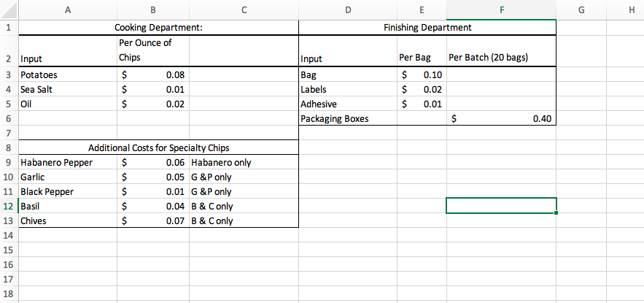Click the Black Pepper 0.01 cost cell
Image resolution: width=644 pixels, height=303 pixels.
(x=152, y=191)
